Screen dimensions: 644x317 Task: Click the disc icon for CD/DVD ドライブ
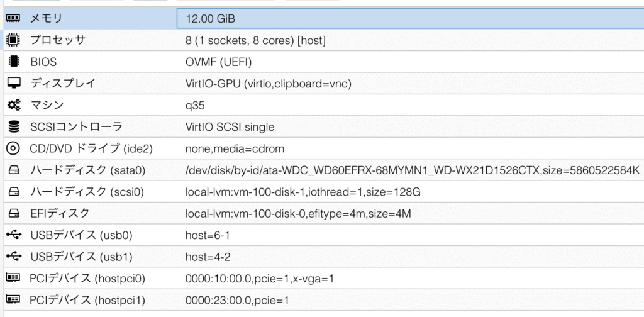(x=13, y=148)
